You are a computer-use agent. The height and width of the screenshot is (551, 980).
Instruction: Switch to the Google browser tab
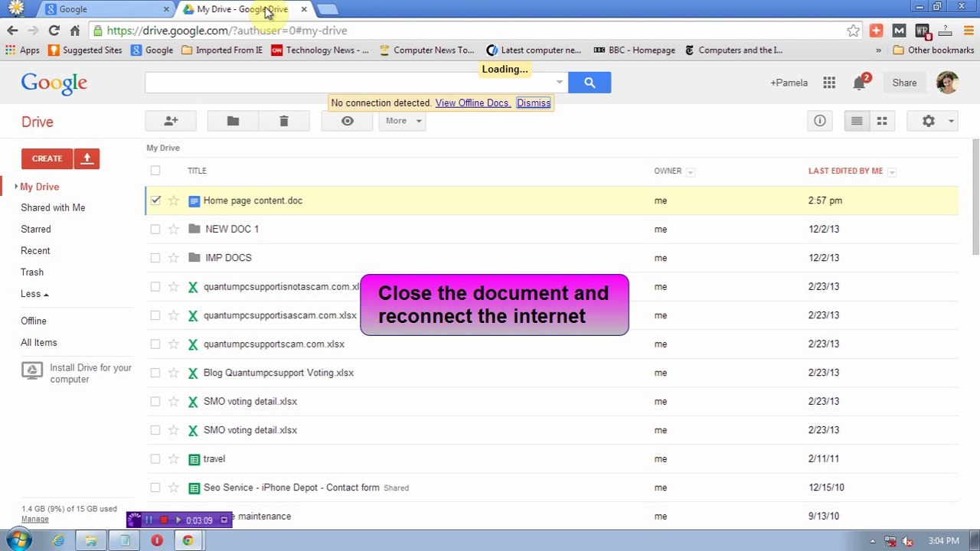pyautogui.click(x=108, y=9)
